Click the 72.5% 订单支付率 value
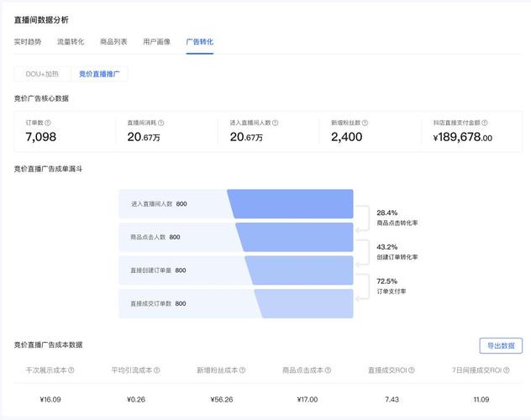 click(x=387, y=281)
